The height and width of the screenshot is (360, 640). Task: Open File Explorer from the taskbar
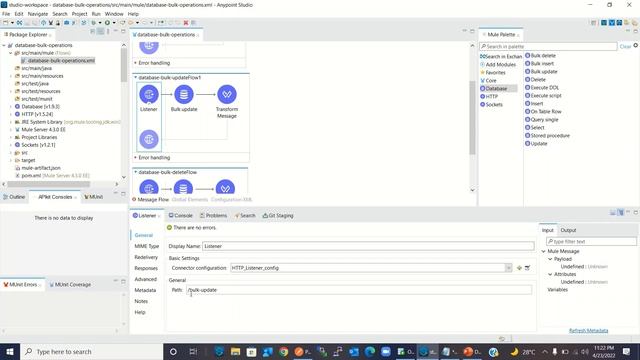235,351
